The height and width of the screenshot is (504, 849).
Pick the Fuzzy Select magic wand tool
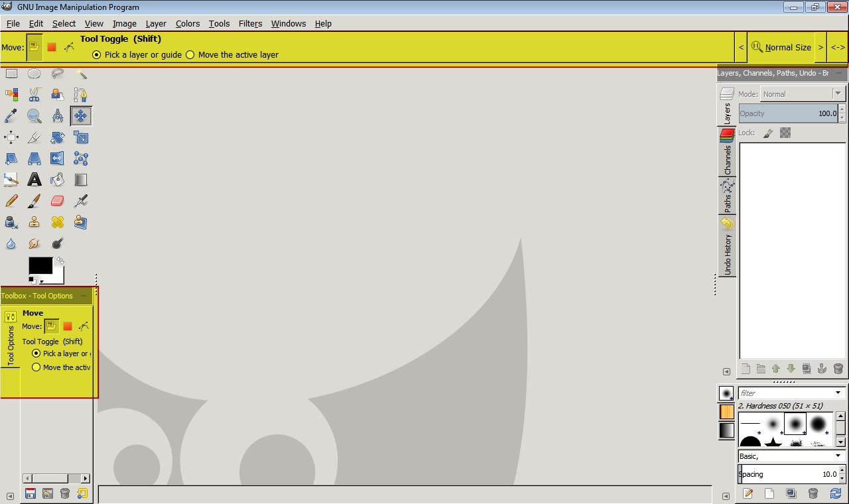81,74
